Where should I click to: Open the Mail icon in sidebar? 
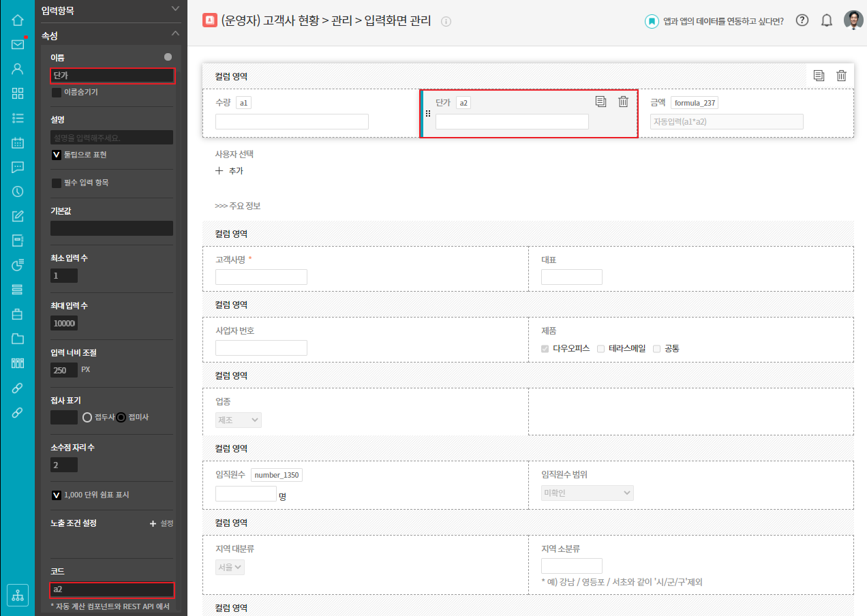click(18, 44)
